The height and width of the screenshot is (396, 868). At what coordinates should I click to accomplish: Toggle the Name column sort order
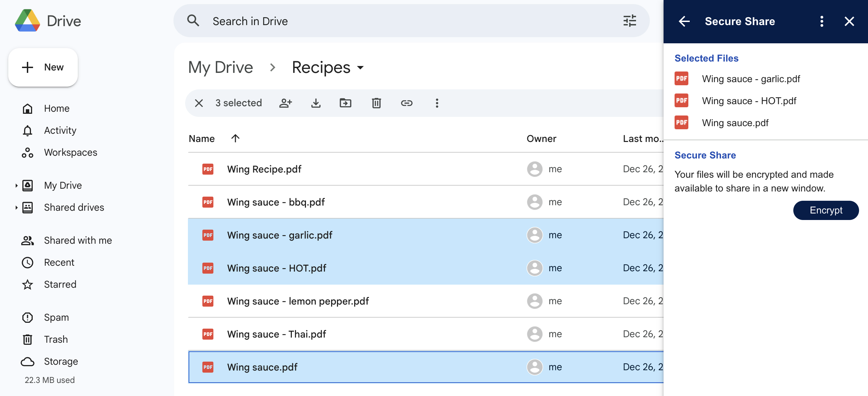click(235, 138)
